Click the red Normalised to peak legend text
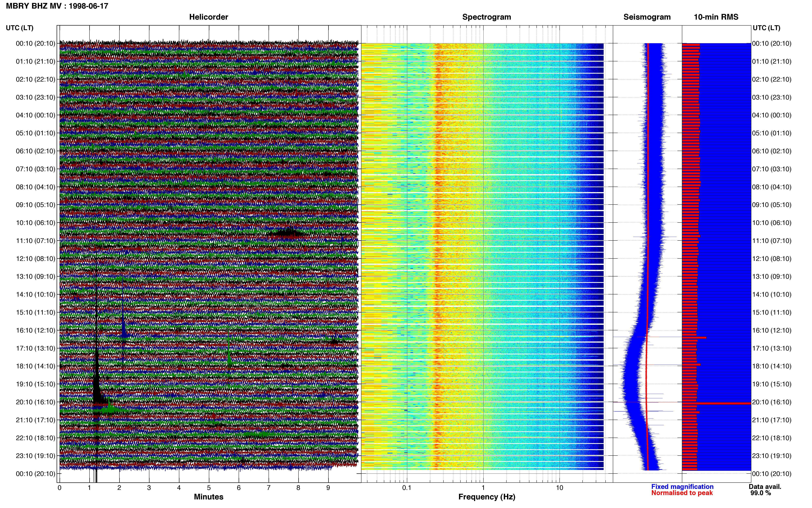The image size is (812, 508). (x=682, y=493)
